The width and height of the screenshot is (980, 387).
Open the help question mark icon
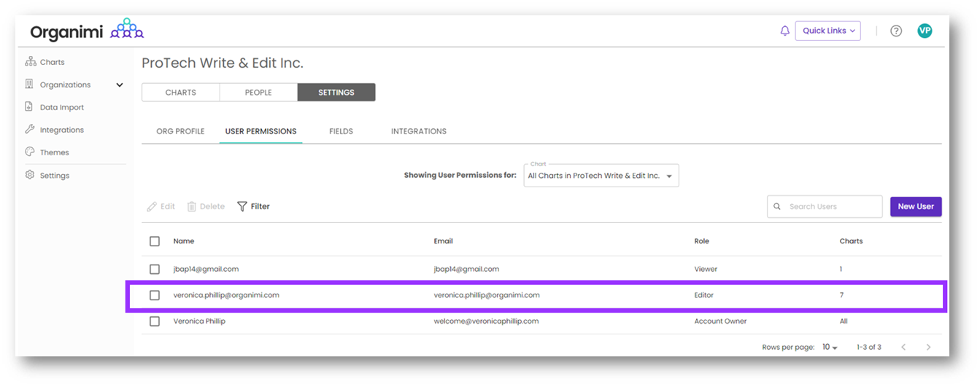coord(896,31)
